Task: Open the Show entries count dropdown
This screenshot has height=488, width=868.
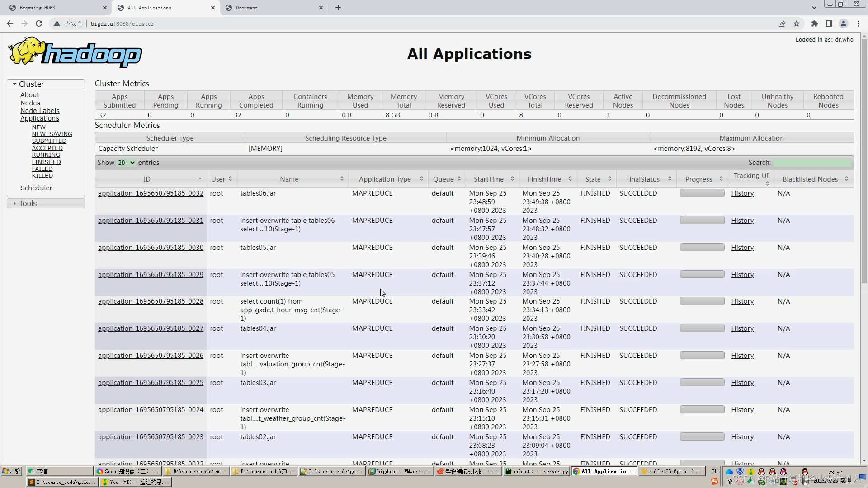Action: tap(126, 163)
